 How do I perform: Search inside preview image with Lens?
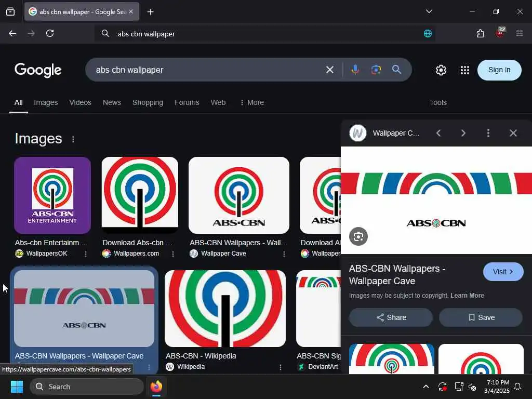tap(358, 236)
